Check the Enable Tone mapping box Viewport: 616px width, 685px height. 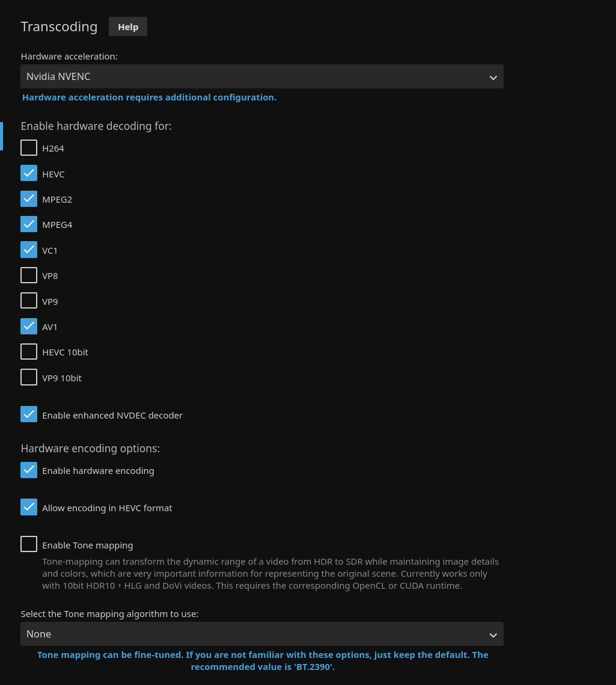29,545
